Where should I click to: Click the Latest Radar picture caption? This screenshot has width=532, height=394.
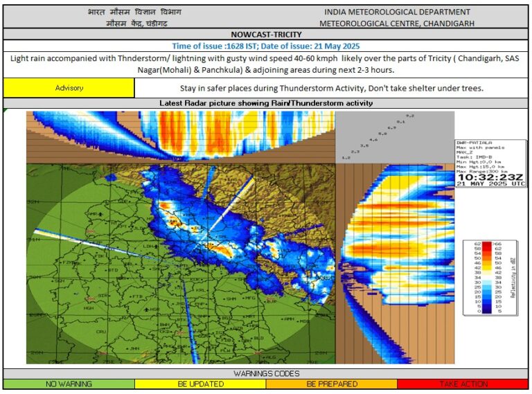[266, 103]
